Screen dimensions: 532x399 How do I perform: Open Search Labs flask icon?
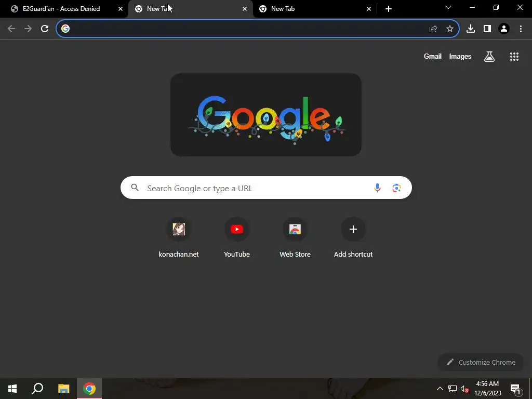(489, 57)
